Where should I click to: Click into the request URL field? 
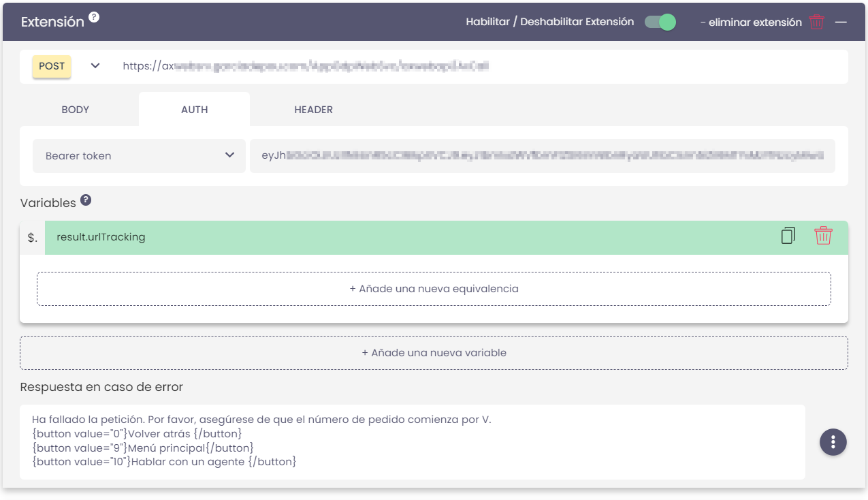pyautogui.click(x=477, y=67)
